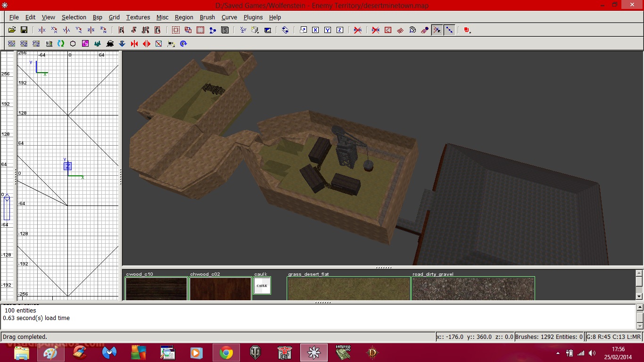This screenshot has height=362, width=644.
Task: Toggle the blue Z scale lock button
Action: pos(340,30)
